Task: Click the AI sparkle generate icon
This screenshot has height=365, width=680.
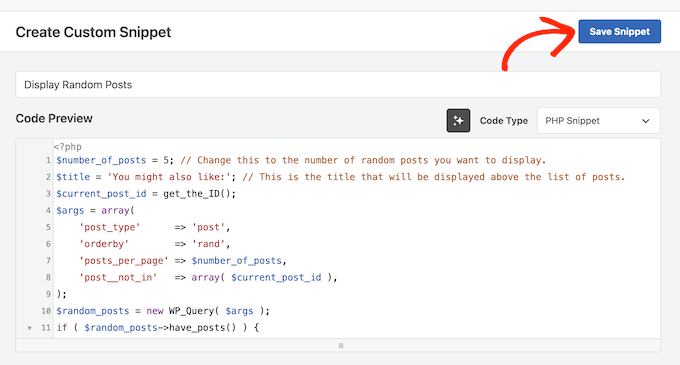Action: pyautogui.click(x=458, y=121)
